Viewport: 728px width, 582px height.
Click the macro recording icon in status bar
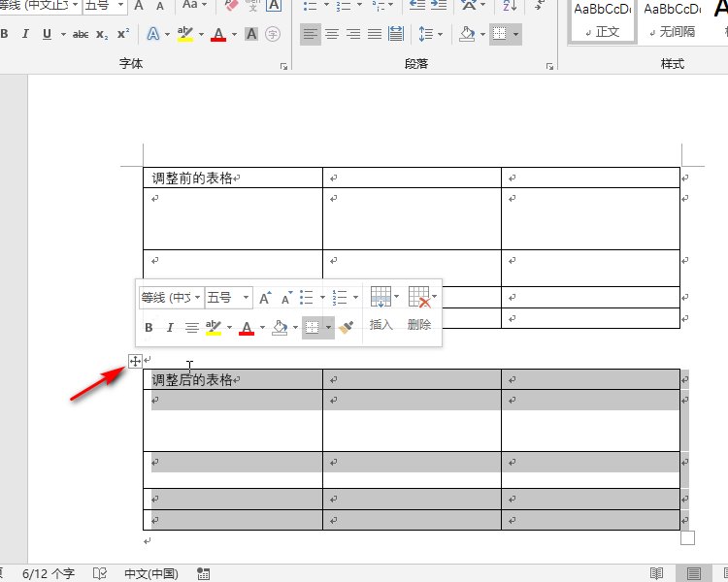(x=204, y=573)
